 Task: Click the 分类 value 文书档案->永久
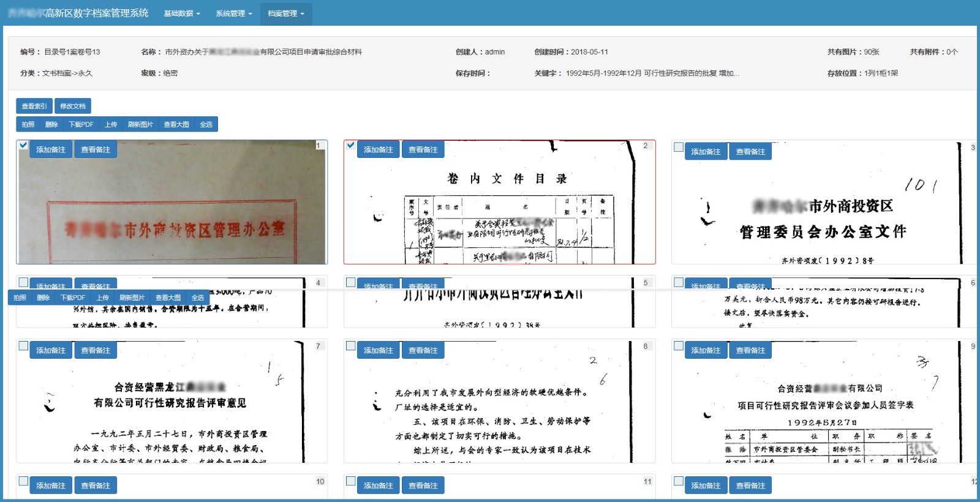(x=67, y=73)
